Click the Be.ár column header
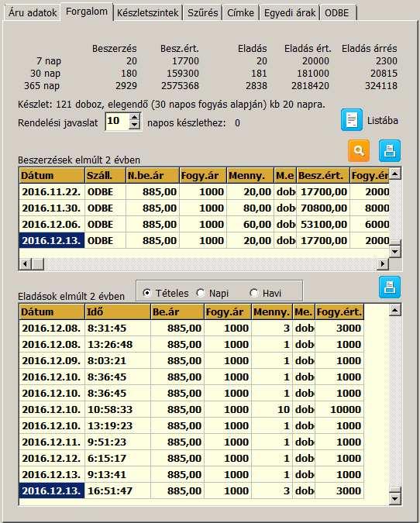The image size is (420, 523). coord(177,312)
